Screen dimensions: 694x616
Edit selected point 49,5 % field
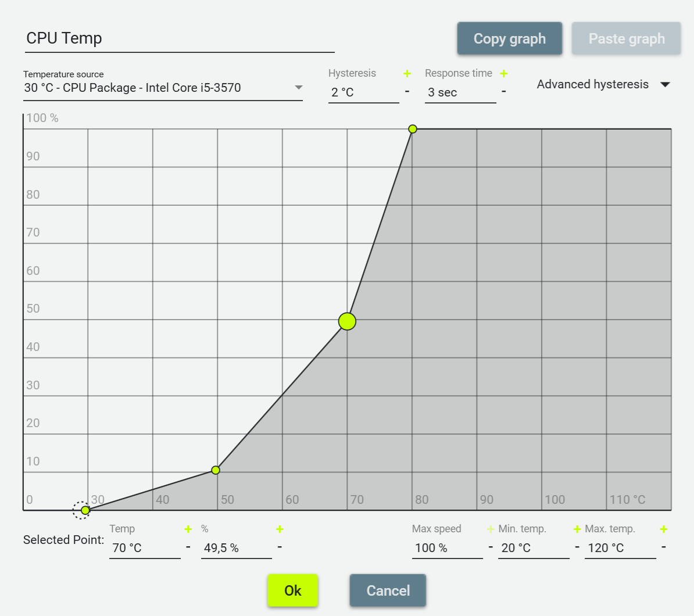237,548
